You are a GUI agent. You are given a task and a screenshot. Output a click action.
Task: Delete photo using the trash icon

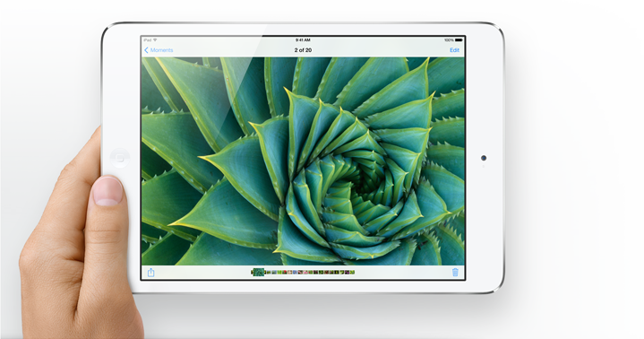pos(455,273)
